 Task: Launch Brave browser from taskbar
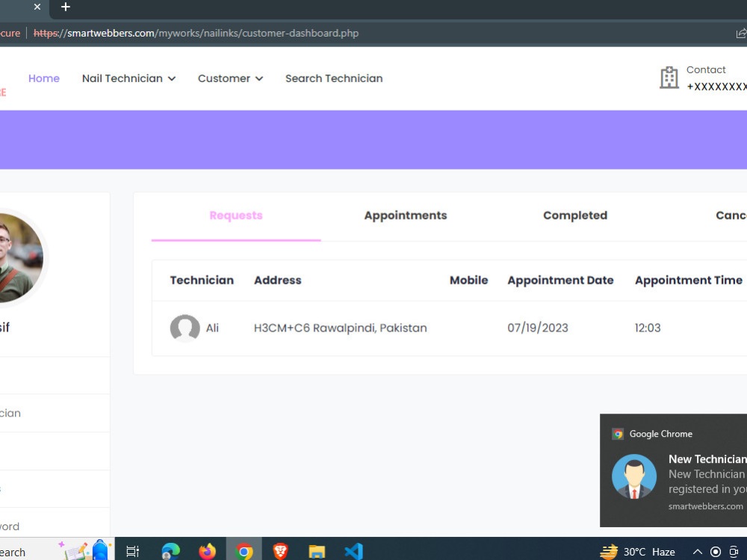(x=281, y=552)
